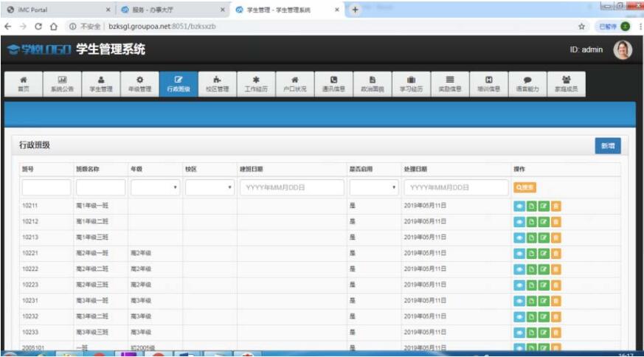Switch to the iMC Portal browser tab
Image resolution: width=644 pixels, height=357 pixels.
coord(55,10)
